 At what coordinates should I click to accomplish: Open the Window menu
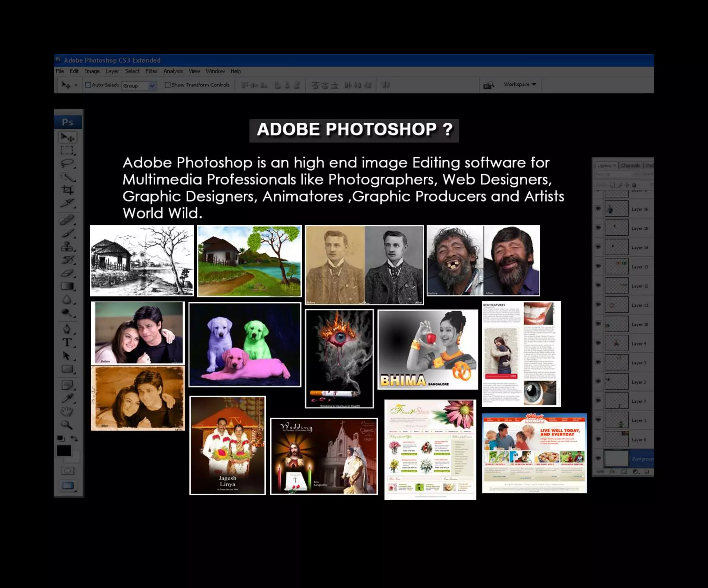[x=215, y=71]
